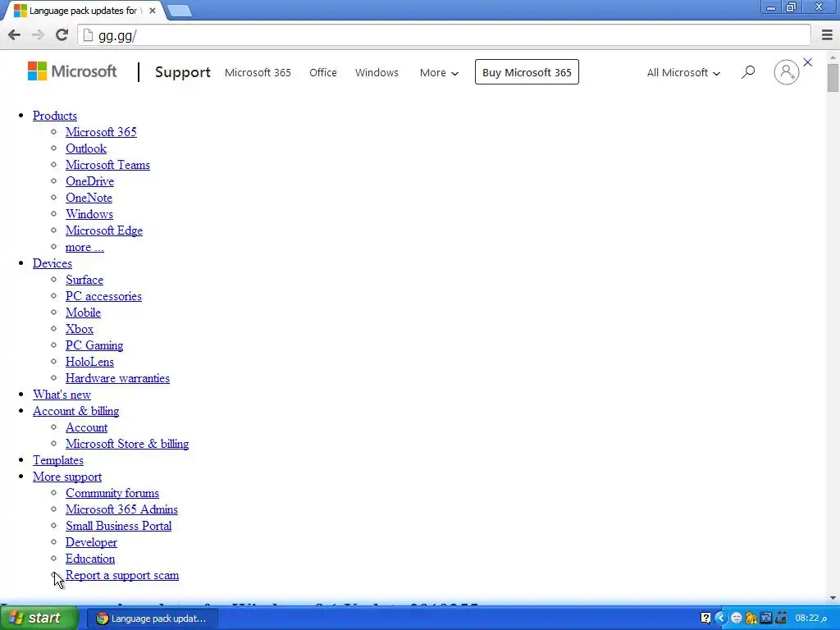Click the help question mark tray icon

point(705,619)
